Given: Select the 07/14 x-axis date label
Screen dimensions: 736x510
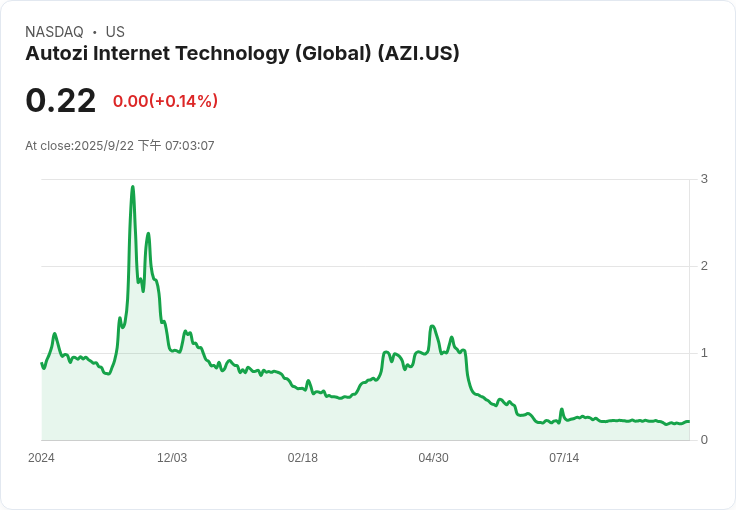Looking at the screenshot, I should 564,457.
